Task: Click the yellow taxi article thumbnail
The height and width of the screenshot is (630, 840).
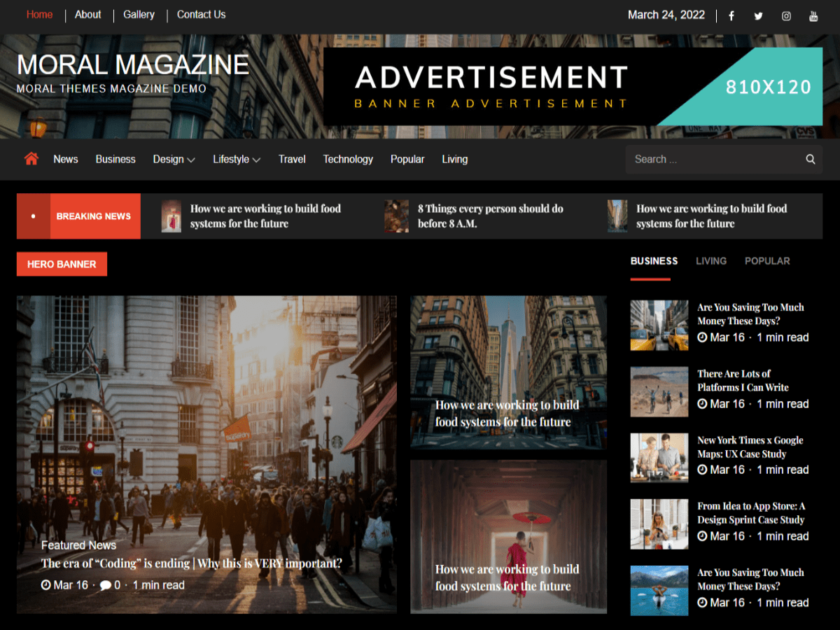Action: [659, 325]
